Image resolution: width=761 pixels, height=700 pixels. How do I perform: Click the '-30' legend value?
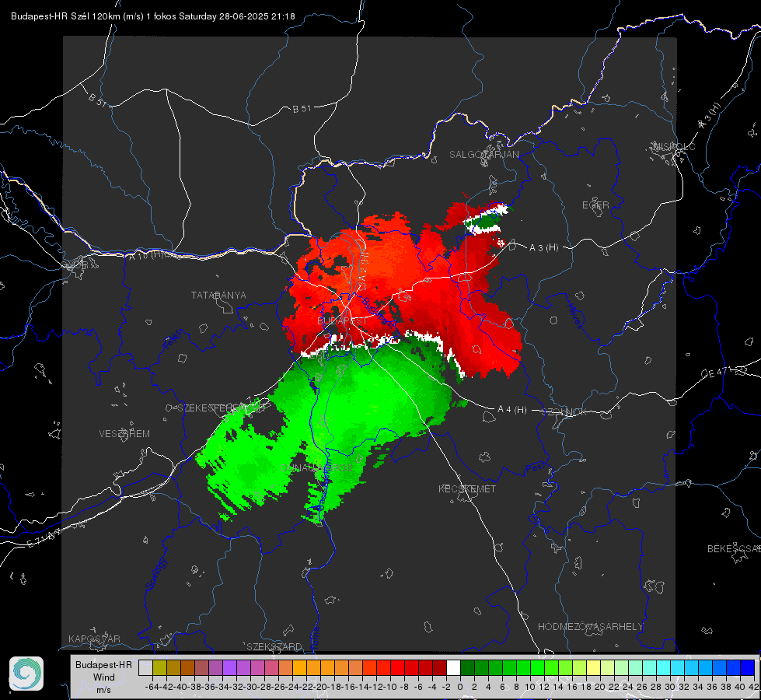click(x=250, y=687)
